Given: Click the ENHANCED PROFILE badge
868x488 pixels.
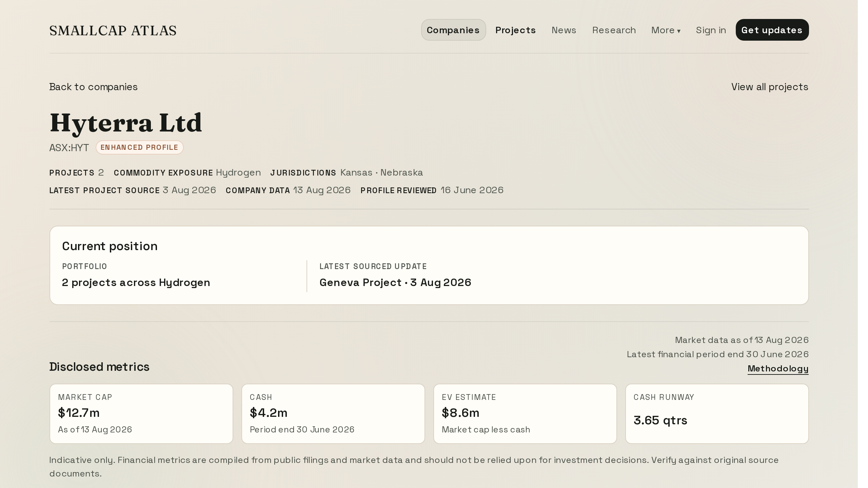Looking at the screenshot, I should tap(139, 147).
